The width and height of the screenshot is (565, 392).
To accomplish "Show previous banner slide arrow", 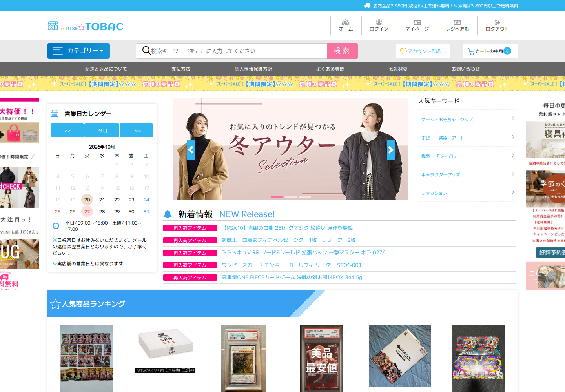I will (191, 150).
